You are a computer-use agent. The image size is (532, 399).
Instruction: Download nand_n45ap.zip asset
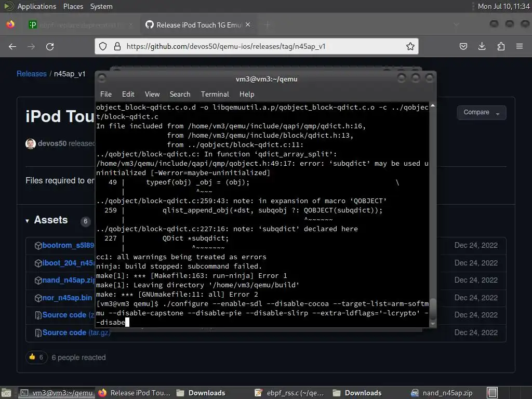(x=68, y=280)
